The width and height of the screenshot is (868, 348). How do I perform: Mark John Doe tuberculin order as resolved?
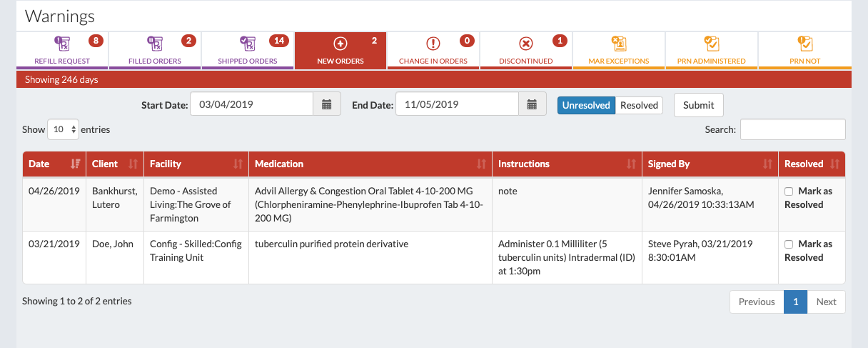[x=789, y=244]
